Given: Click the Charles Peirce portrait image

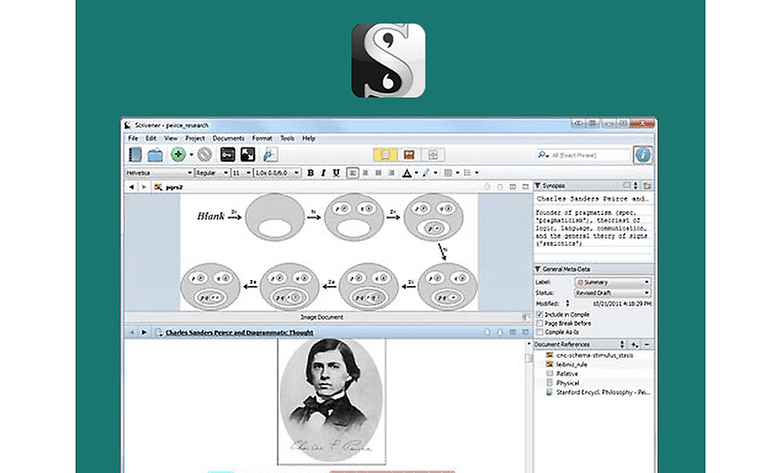Looking at the screenshot, I should 332,401.
